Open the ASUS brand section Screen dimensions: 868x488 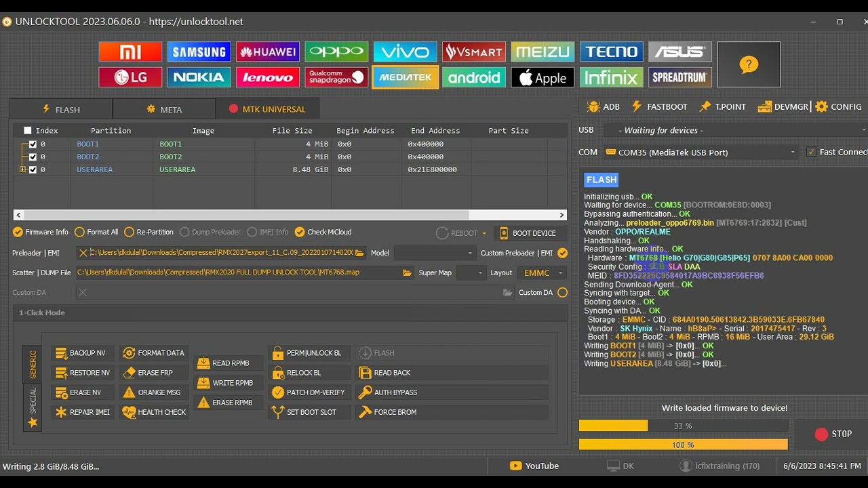680,52
